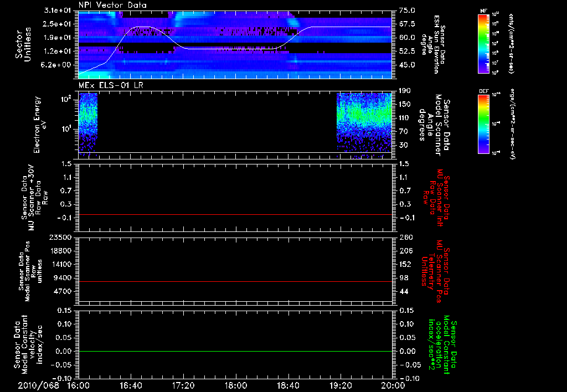Click the 3.1e+01 sector tick value
Viewport: 567px width, 392px height.
pyautogui.click(x=58, y=11)
